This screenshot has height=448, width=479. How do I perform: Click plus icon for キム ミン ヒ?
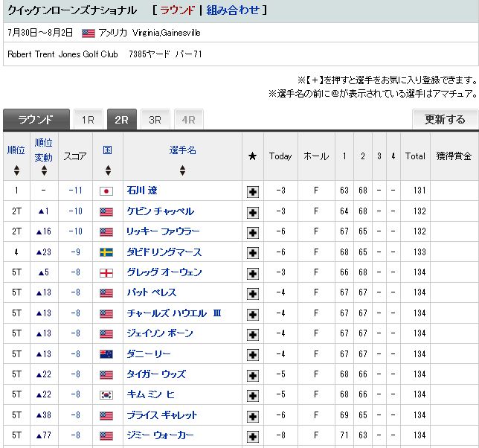[253, 396]
